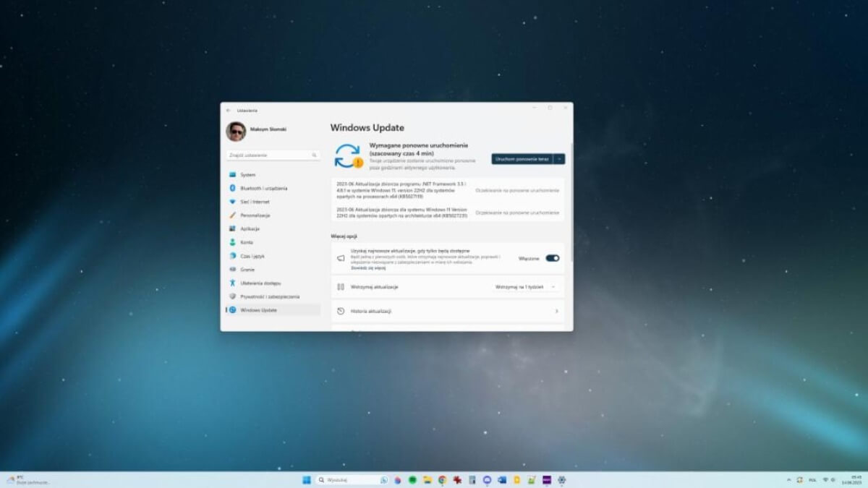Toggle off receiving latest updates immediately
868x488 pixels.
pyautogui.click(x=553, y=257)
